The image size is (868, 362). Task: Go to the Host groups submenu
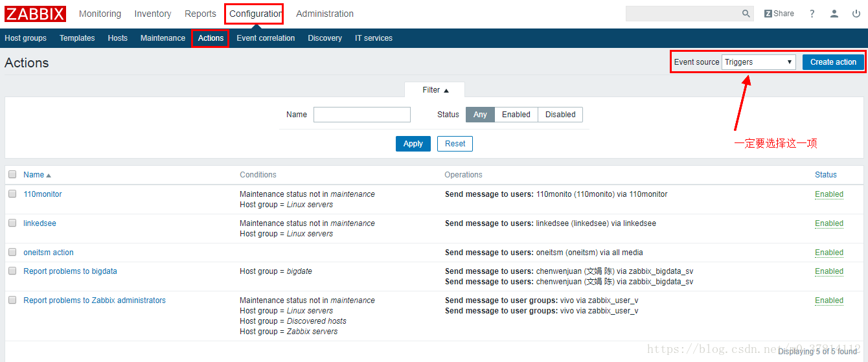click(25, 38)
